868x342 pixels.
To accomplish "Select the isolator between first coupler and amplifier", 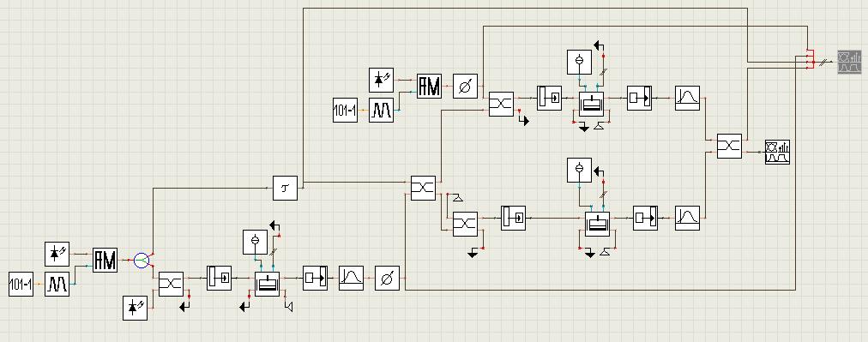I will pyautogui.click(x=220, y=278).
